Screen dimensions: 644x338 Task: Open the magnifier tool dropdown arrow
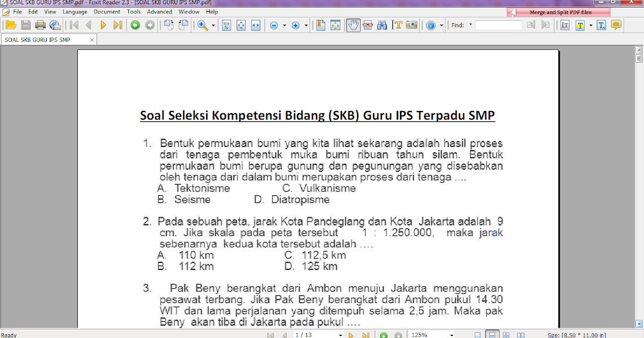pos(212,25)
